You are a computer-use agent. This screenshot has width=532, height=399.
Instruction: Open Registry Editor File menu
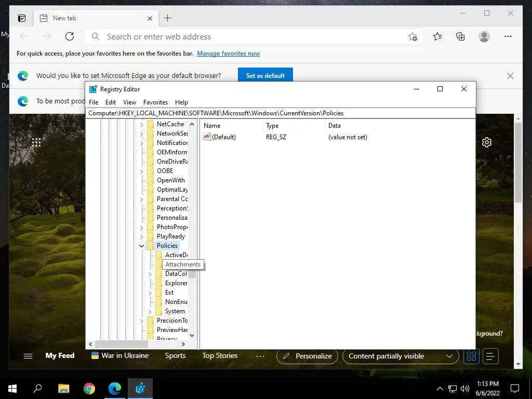(94, 102)
